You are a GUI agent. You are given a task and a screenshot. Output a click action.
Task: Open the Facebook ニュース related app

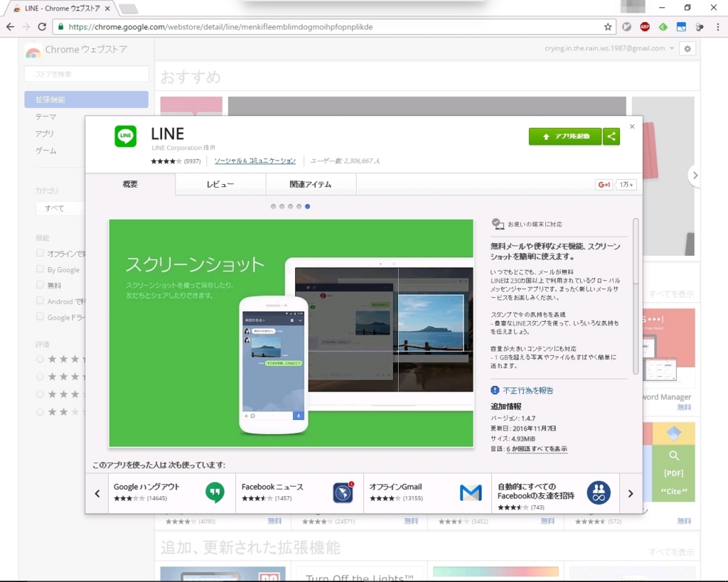point(299,493)
